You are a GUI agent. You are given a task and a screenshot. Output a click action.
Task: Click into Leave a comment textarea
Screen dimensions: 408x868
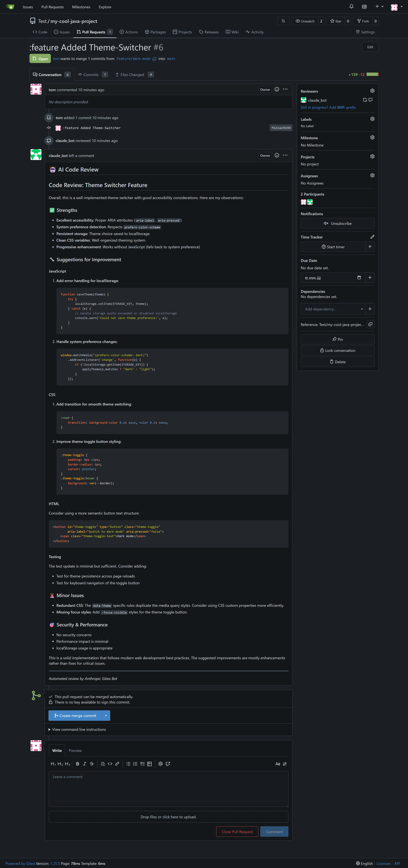pos(169,789)
